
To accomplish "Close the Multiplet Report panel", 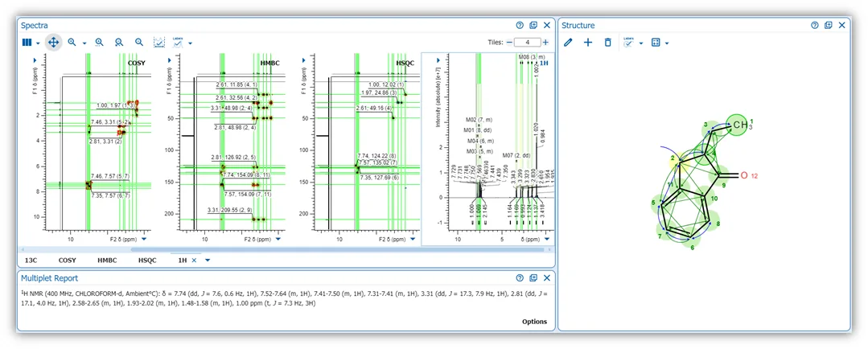I will (x=547, y=277).
